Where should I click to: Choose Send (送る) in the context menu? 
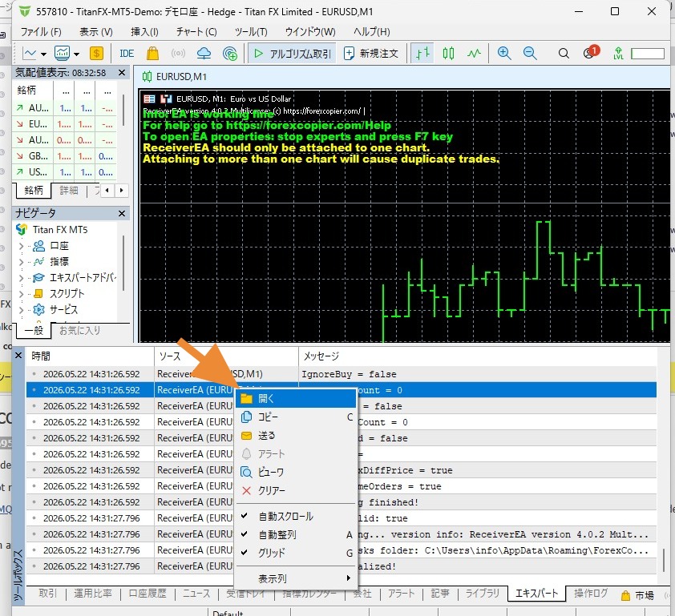pyautogui.click(x=296, y=435)
